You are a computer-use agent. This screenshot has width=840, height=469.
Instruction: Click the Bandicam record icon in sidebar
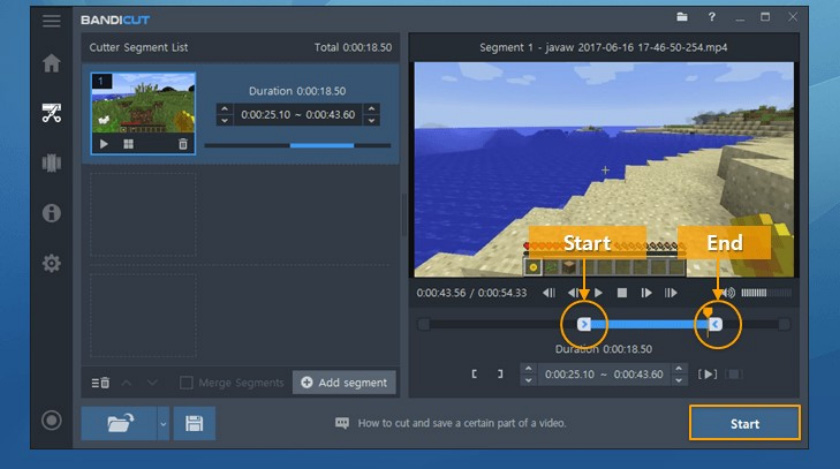(51, 420)
